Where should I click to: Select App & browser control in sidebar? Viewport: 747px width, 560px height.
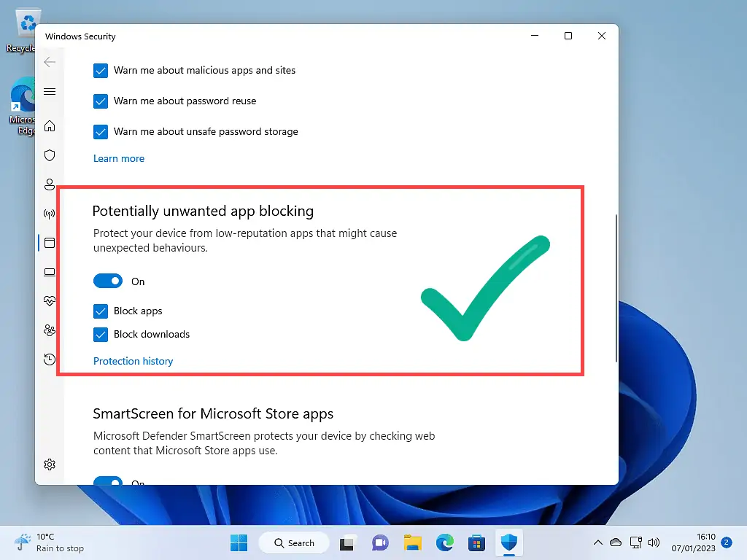click(50, 243)
